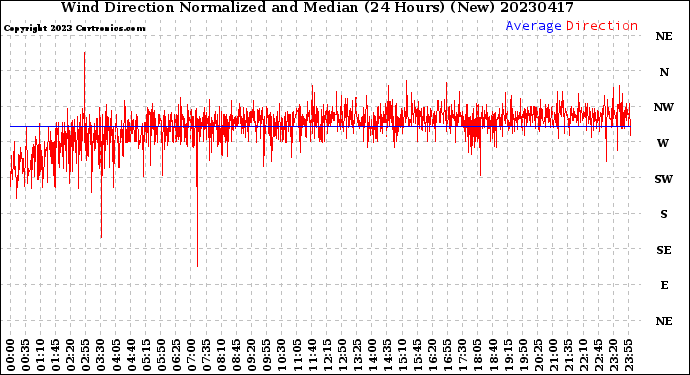Click the 13:25 time axis label
This screenshot has height=375, width=690.
tap(357, 355)
